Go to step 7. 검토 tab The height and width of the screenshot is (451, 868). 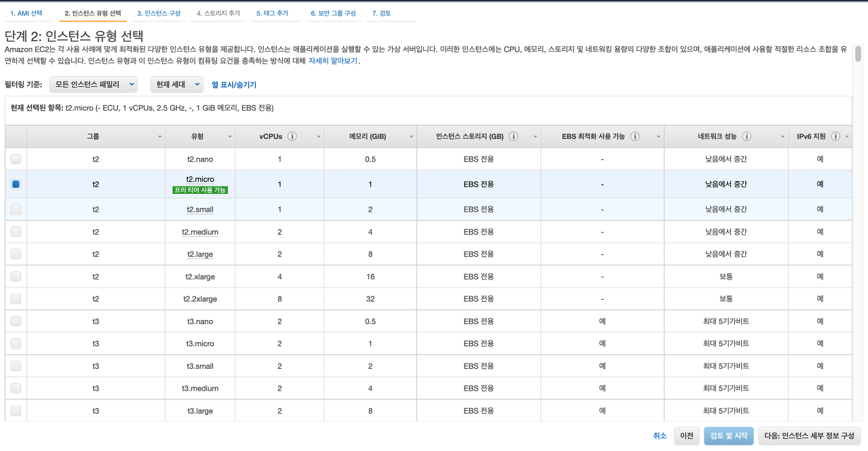coord(382,14)
